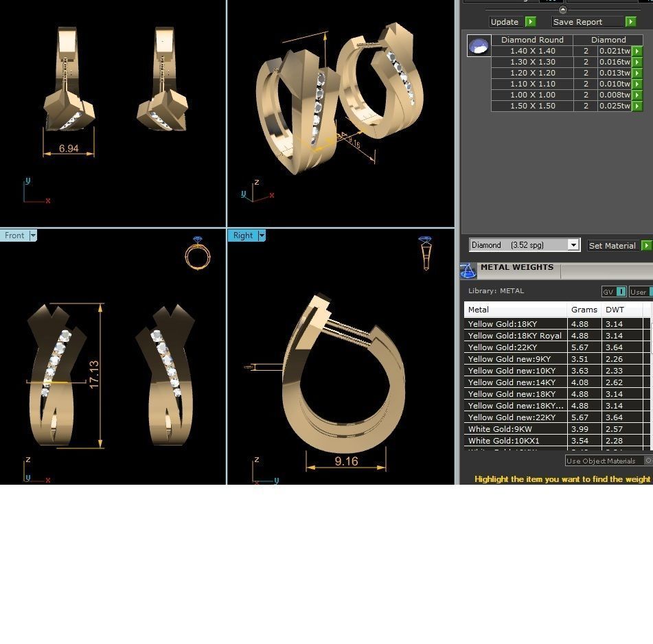The height and width of the screenshot is (644, 653).
Task: Click the 1.30 X 1.30 diamond size cell
Action: 532,62
